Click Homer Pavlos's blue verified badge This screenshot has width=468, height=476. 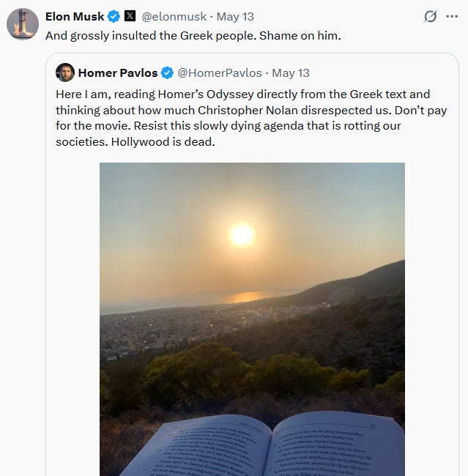(x=167, y=72)
